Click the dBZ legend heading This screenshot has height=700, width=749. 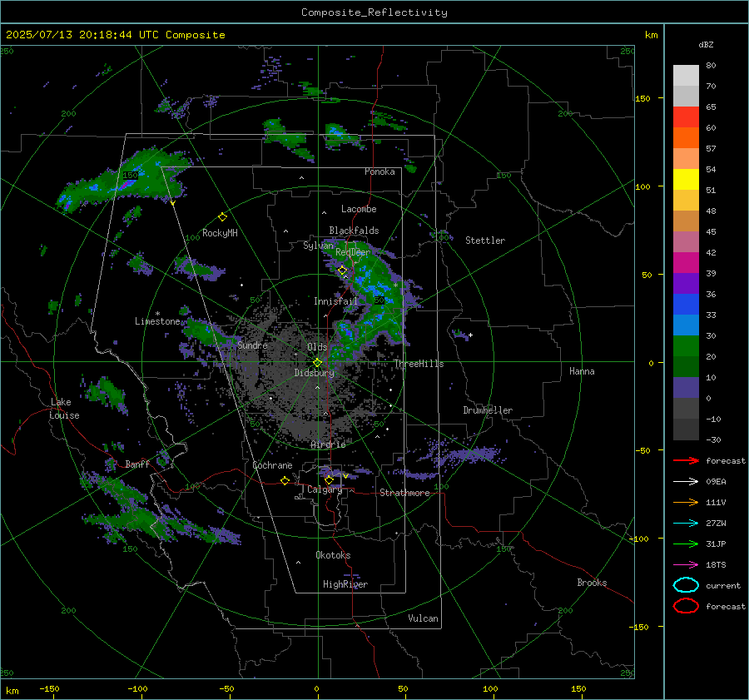point(706,44)
